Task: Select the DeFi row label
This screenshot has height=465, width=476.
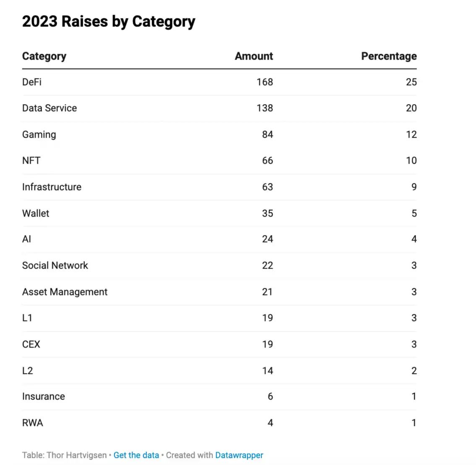Action: tap(32, 82)
